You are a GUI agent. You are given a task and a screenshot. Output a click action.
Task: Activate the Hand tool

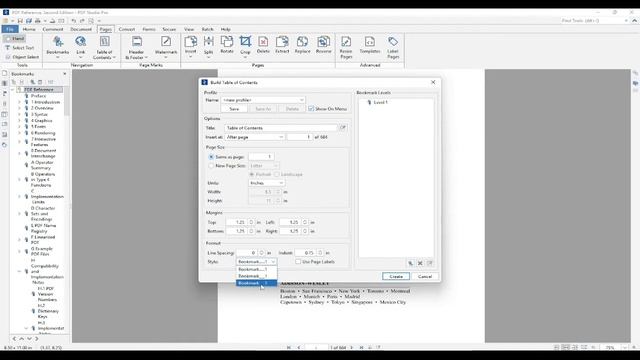pyautogui.click(x=15, y=38)
